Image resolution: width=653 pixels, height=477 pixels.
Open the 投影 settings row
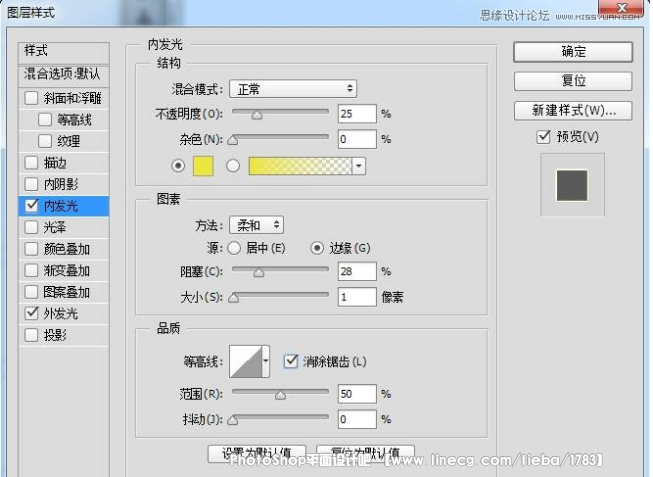(64, 335)
